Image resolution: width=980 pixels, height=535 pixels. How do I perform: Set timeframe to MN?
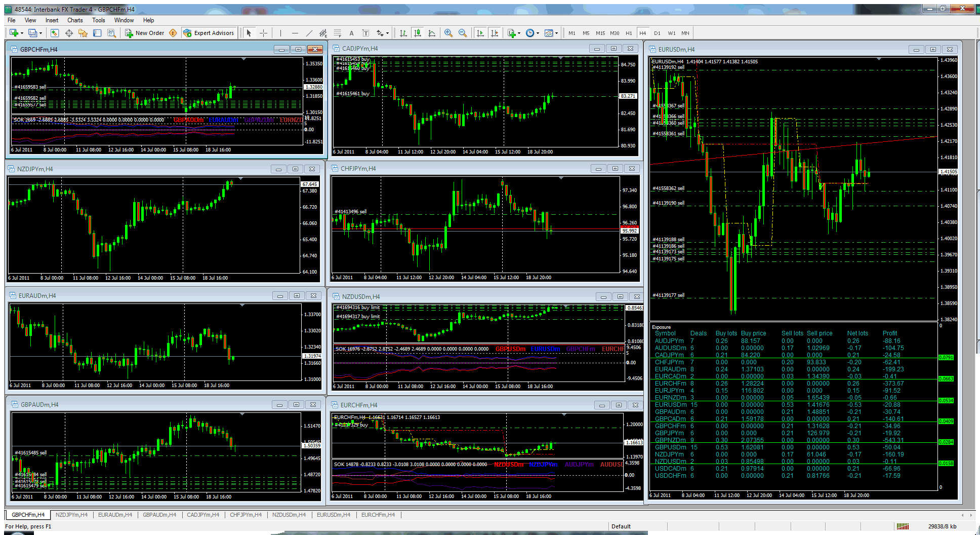[685, 33]
